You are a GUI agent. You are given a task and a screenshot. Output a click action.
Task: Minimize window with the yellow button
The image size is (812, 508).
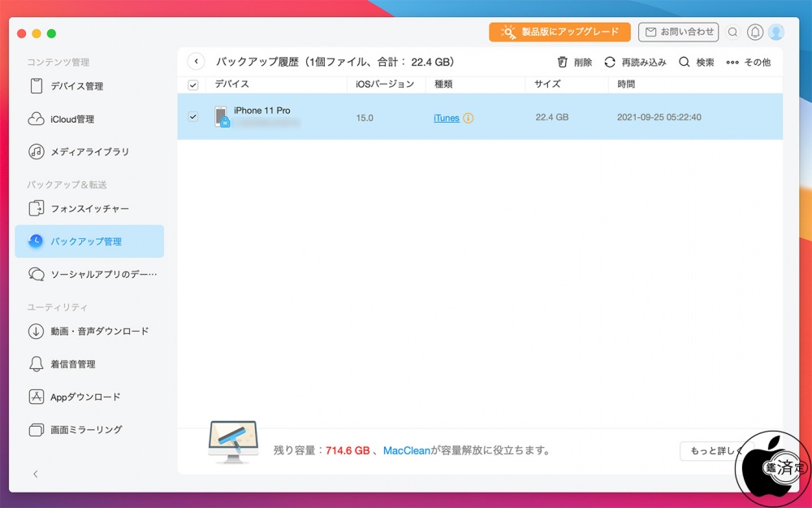37,33
